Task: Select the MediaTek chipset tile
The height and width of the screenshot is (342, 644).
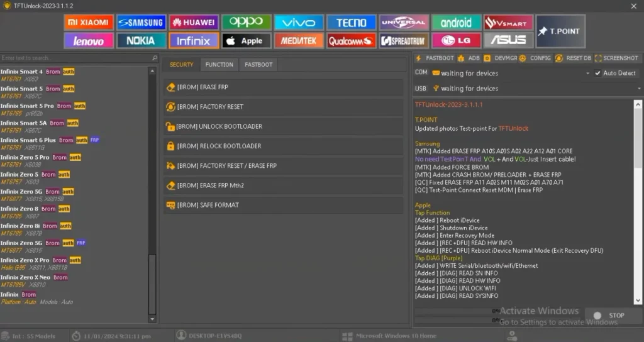Action: [299, 41]
